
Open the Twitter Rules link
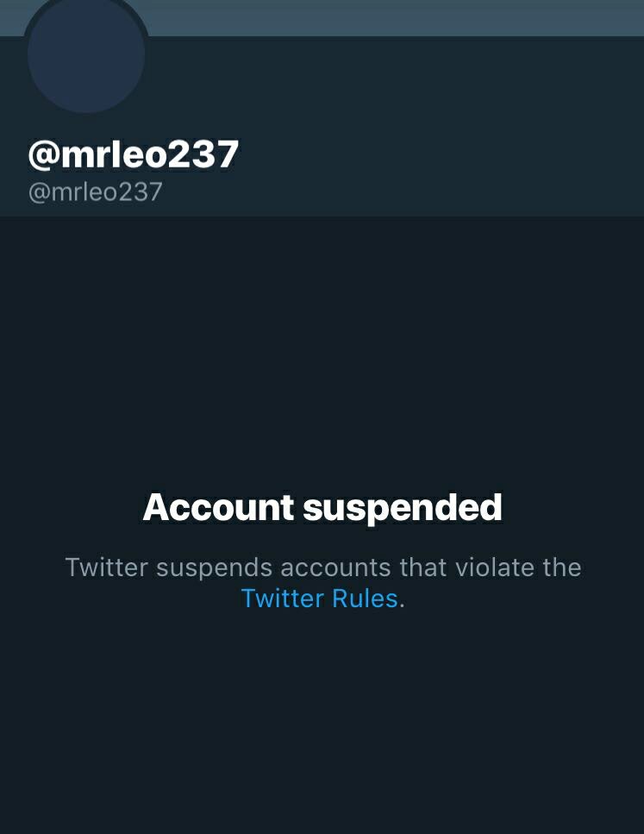coord(319,598)
